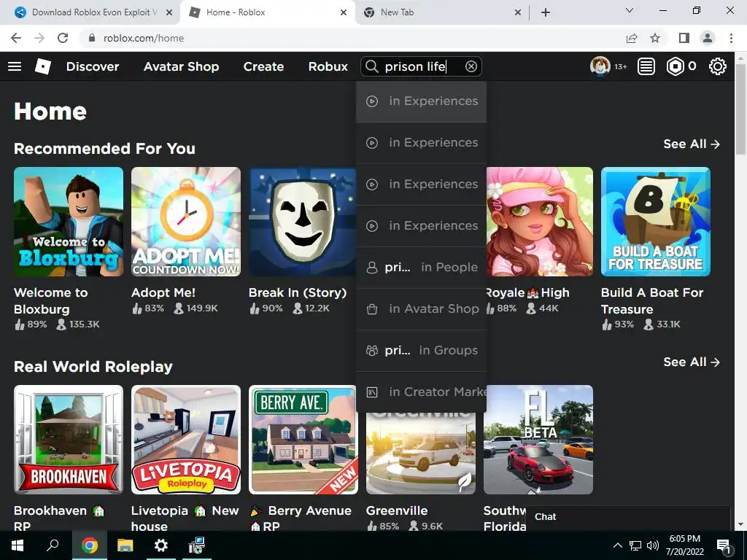Switch to the New Tab tab
The image size is (747, 560).
coord(398,12)
